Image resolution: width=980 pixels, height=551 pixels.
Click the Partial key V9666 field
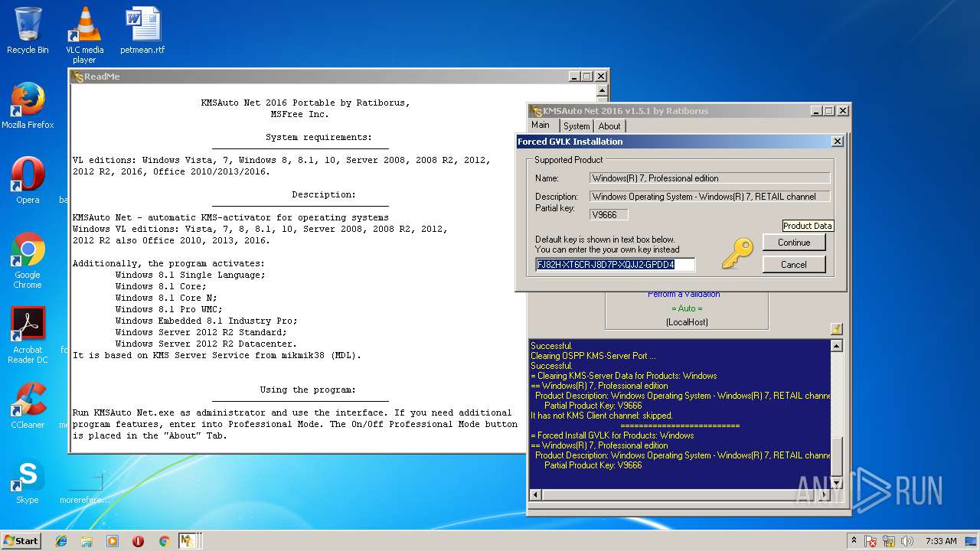(x=609, y=215)
